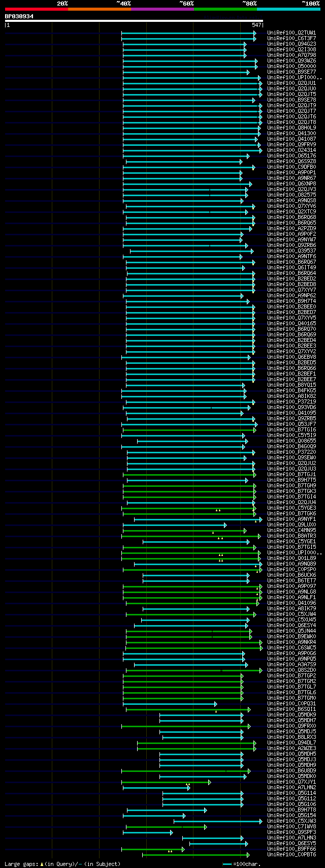Screen dimensions: 325x868
Task: Click the alignment bar for UniRef100_C5XJW3
Action: pyautogui.click(x=218, y=821)
